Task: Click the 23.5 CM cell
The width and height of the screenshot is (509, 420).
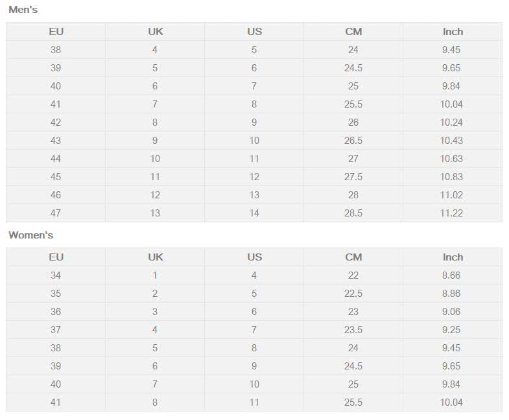Action: pos(353,330)
